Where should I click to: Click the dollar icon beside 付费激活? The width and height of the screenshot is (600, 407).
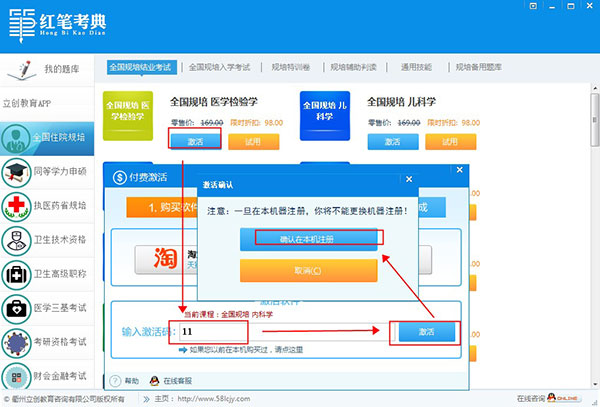(x=120, y=177)
